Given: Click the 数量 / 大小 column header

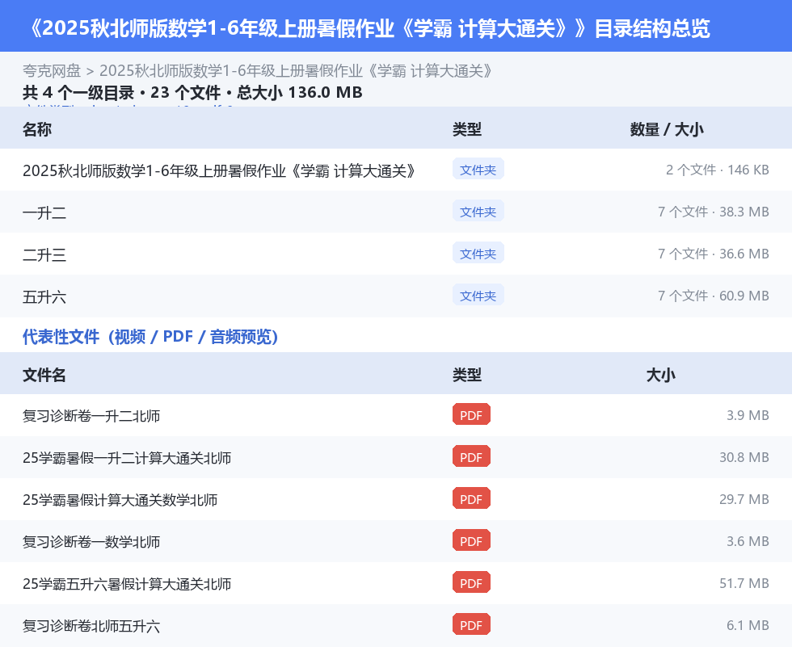Looking at the screenshot, I should 667,129.
